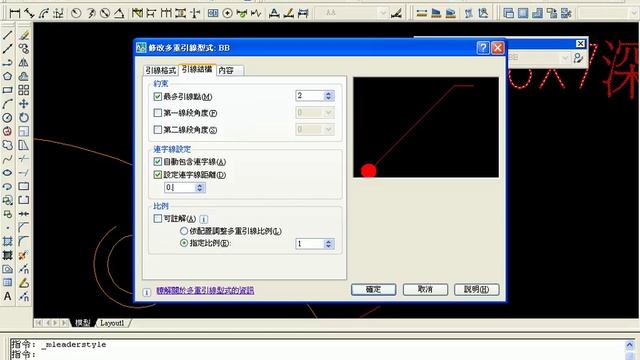Select the Radius dimension tool

(x=76, y=13)
